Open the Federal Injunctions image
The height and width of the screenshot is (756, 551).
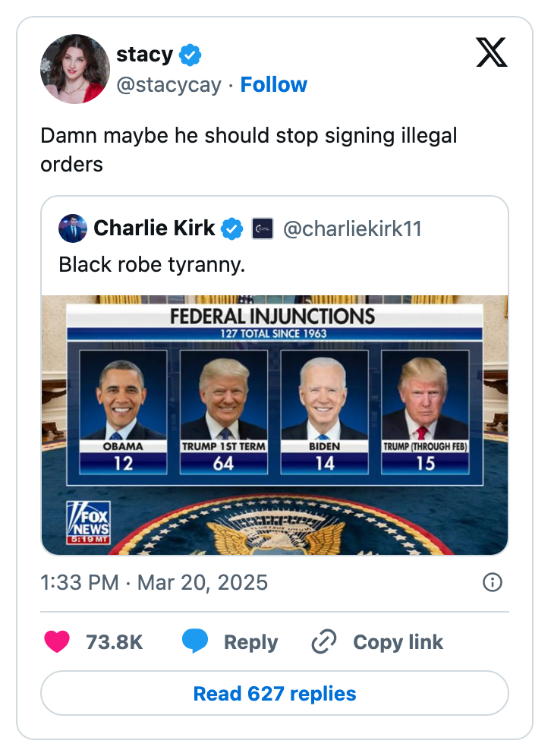point(275,425)
